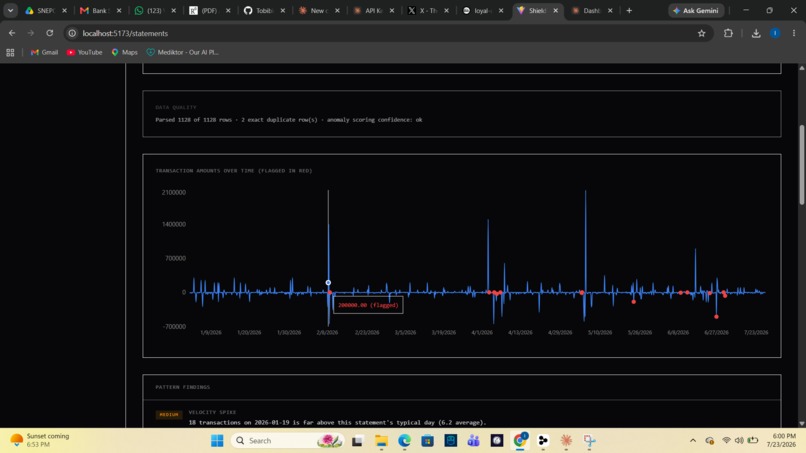Open Microsoft Teams from the taskbar

point(473,441)
